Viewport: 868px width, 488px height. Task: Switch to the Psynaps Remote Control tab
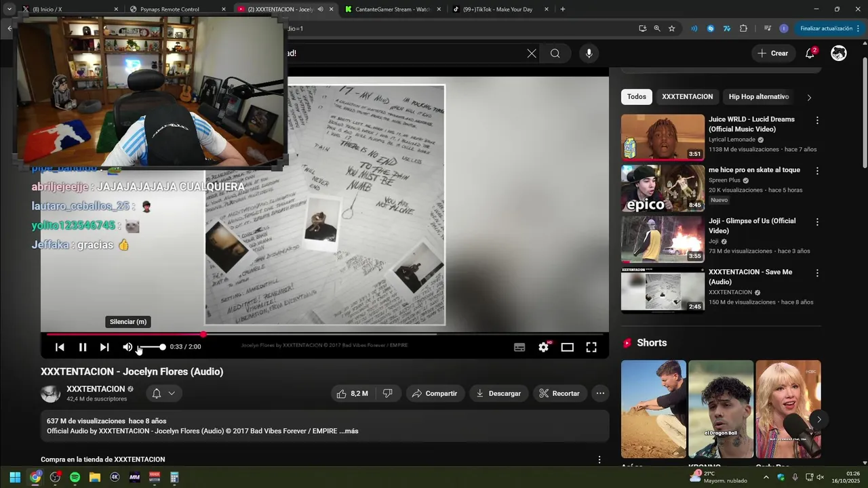pos(178,9)
